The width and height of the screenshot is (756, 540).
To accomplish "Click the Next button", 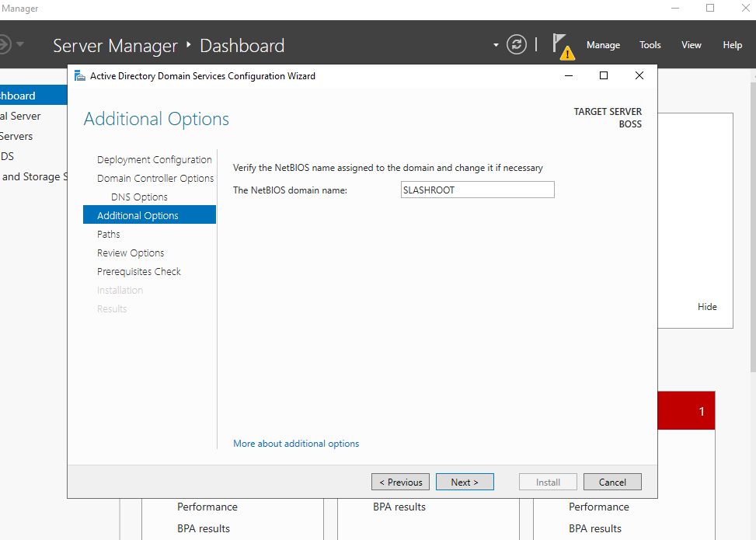I will 465,482.
